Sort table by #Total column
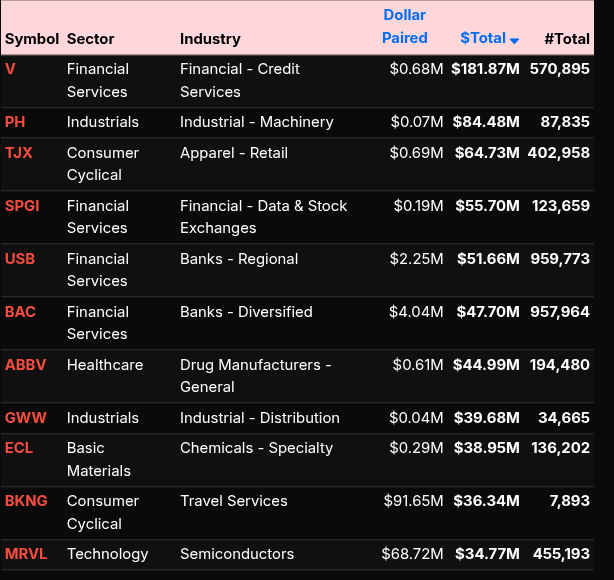 point(566,38)
